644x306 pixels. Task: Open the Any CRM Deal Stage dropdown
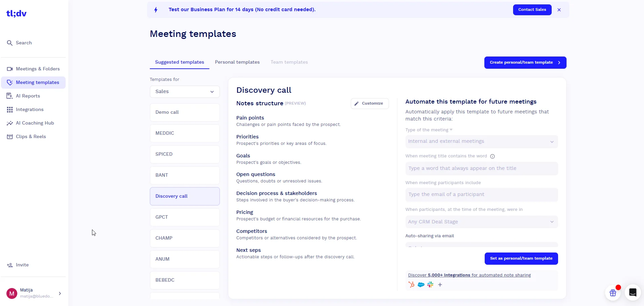click(481, 222)
